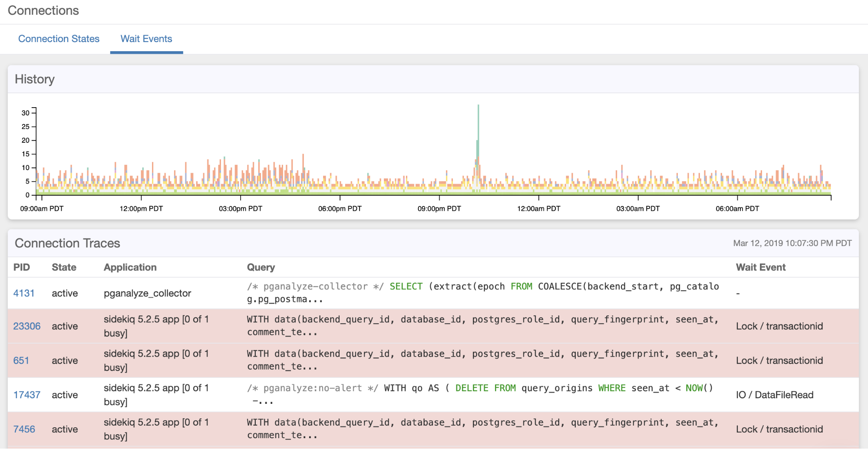Click the sidekiq application cell for PID 17437

coord(156,395)
